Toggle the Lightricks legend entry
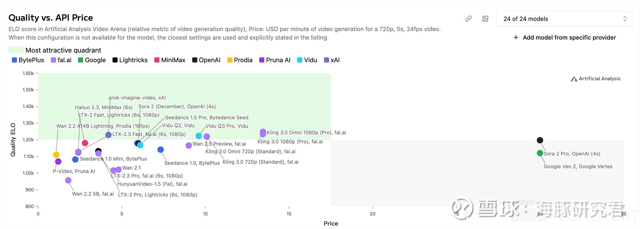 tap(130, 60)
